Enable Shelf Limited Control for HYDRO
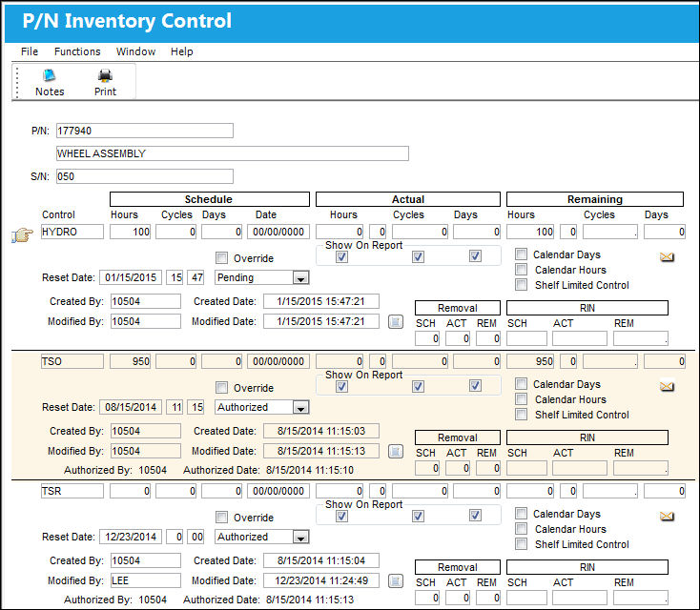The width and height of the screenshot is (700, 610). (521, 285)
